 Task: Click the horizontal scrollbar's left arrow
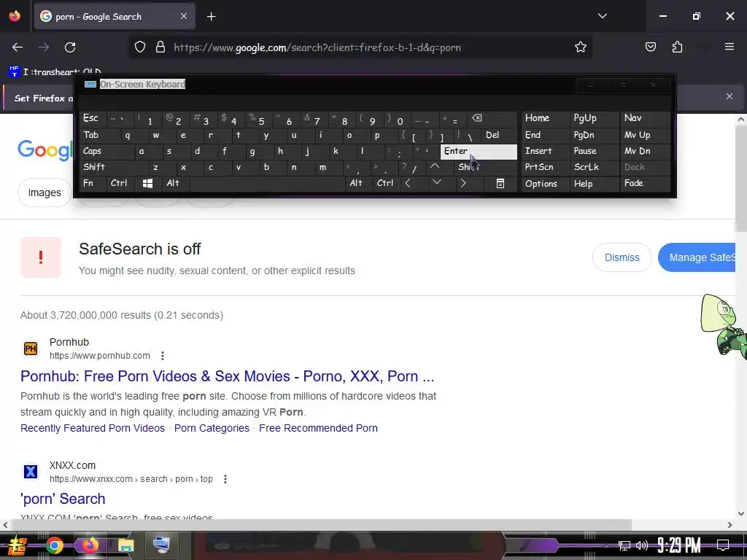pyautogui.click(x=5, y=525)
